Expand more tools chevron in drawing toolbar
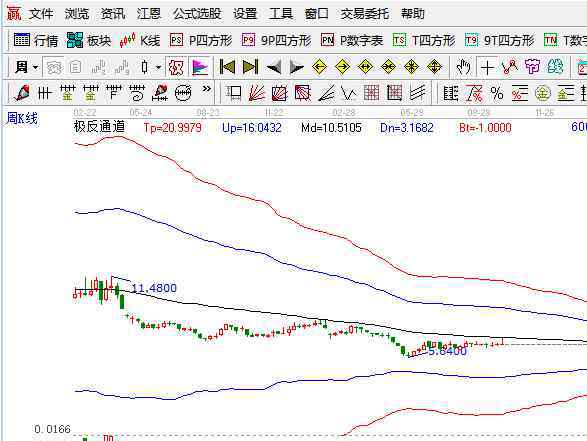This screenshot has width=587, height=441. (206, 89)
